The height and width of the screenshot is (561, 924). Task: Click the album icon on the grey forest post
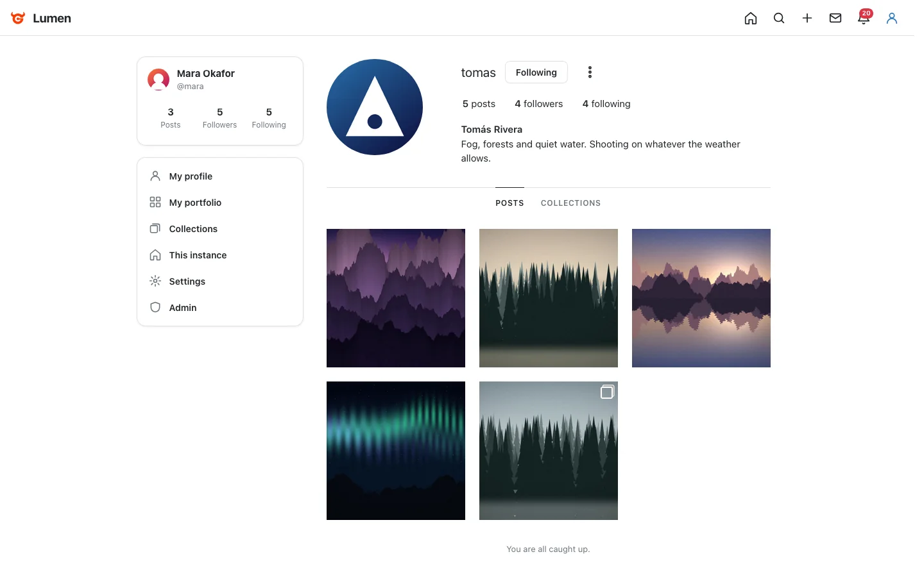[x=607, y=392]
